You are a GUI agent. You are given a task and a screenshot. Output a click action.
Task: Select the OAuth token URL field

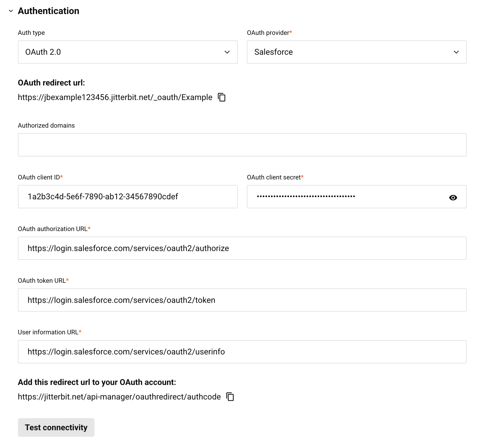242,300
